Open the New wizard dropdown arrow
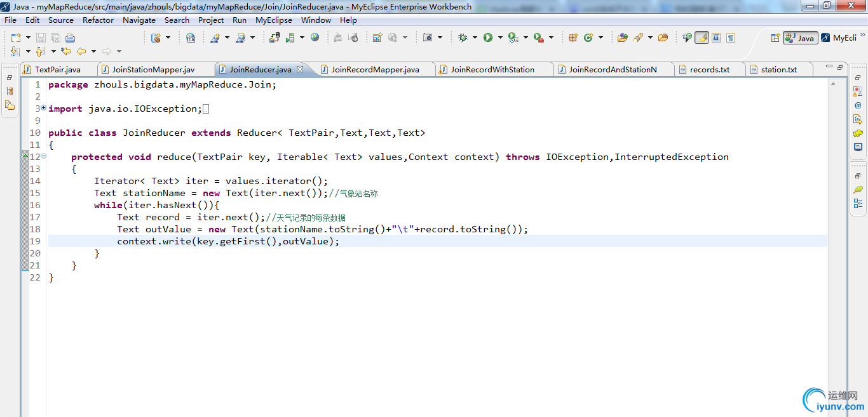The image size is (868, 417). pyautogui.click(x=27, y=37)
